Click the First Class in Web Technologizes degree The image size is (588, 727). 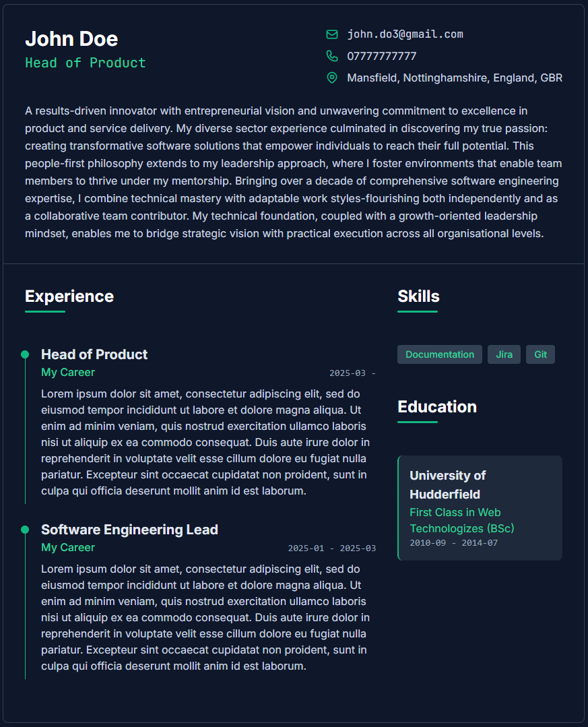pyautogui.click(x=462, y=520)
